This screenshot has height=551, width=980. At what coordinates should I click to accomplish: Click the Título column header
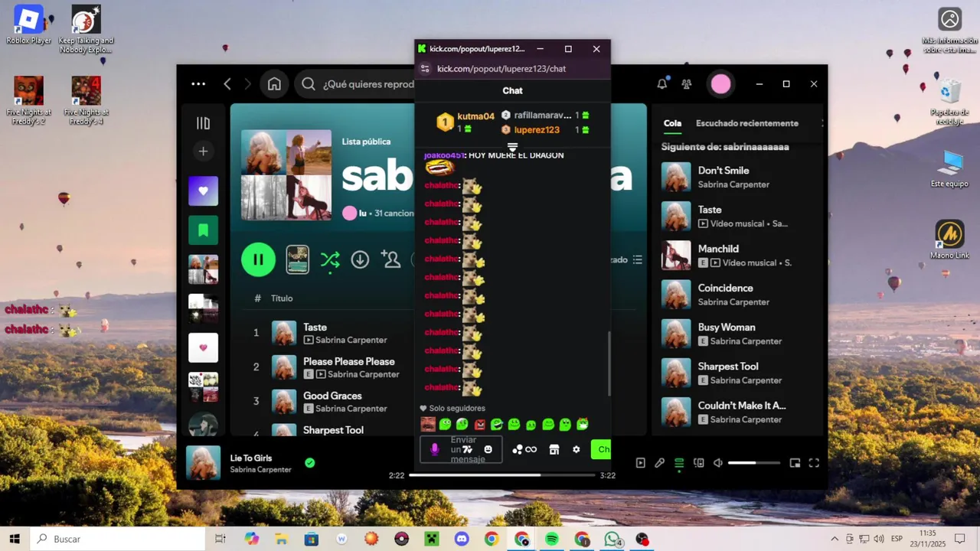[282, 298]
